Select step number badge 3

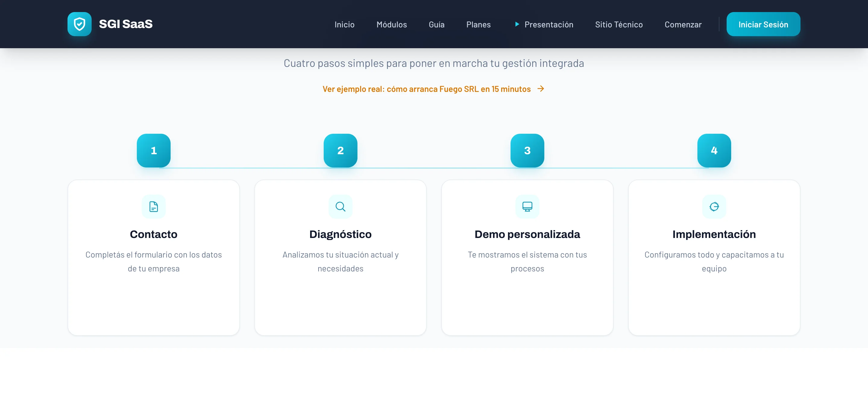pyautogui.click(x=527, y=151)
